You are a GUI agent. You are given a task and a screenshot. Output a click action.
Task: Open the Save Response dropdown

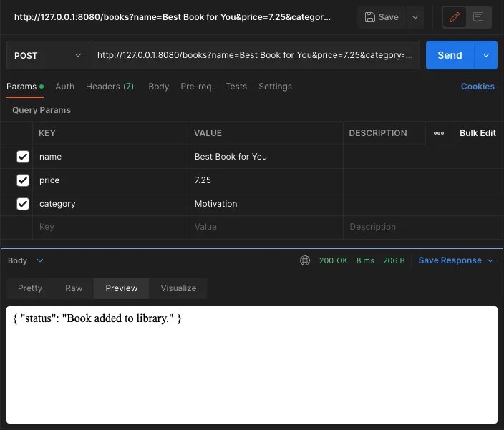[455, 260]
